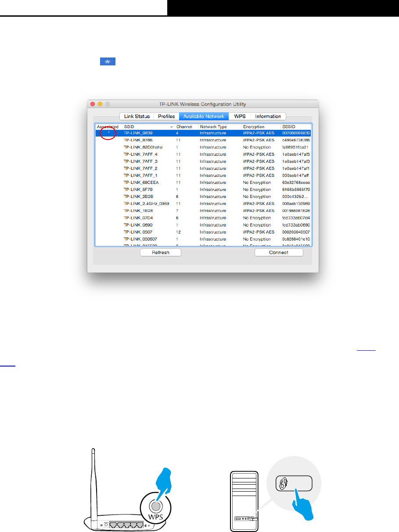Image resolution: width=399 pixels, height=532 pixels.
Task: Click BSSID 6466b3865f79
Action: 296,190
